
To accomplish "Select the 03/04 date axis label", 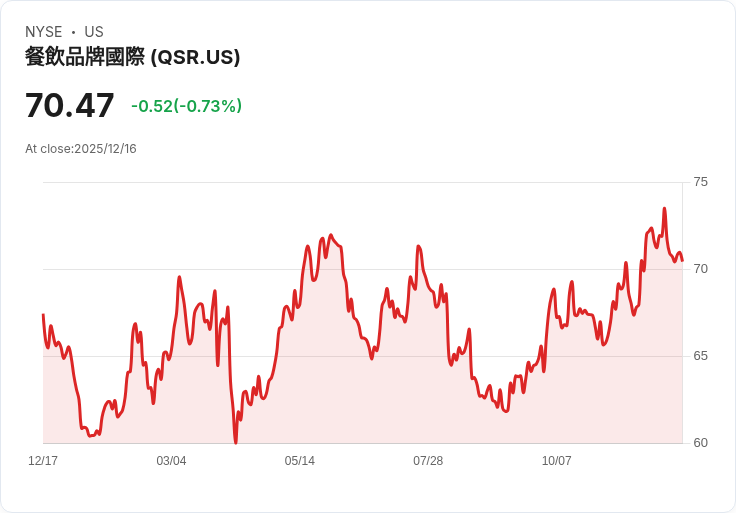I will point(171,461).
